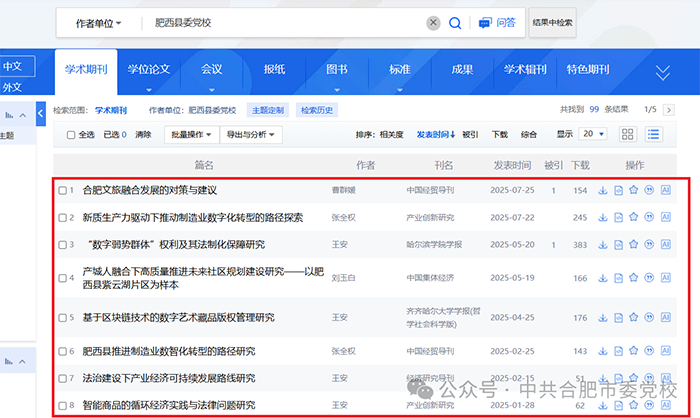Download icon for 合肥文旅融合发展 row
Screen dimensions: 700x418
(603, 190)
